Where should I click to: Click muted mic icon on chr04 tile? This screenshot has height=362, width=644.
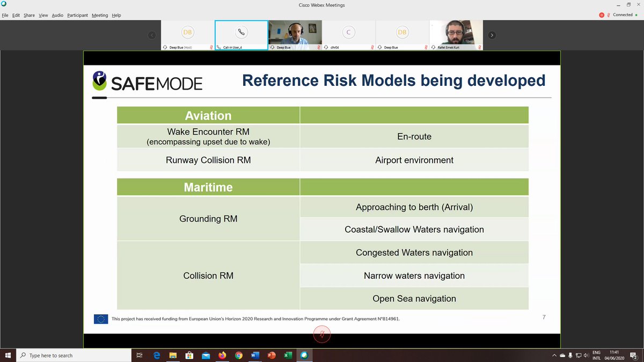[x=372, y=47]
